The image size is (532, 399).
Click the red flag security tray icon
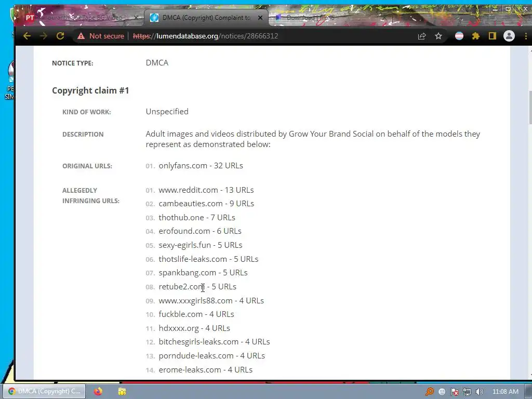click(454, 392)
